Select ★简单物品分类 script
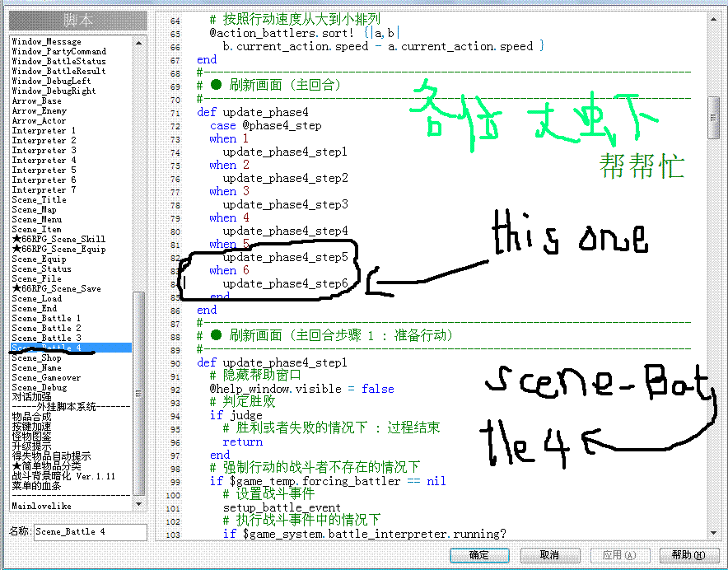Screen dimensions: 728x570 (x=46, y=466)
